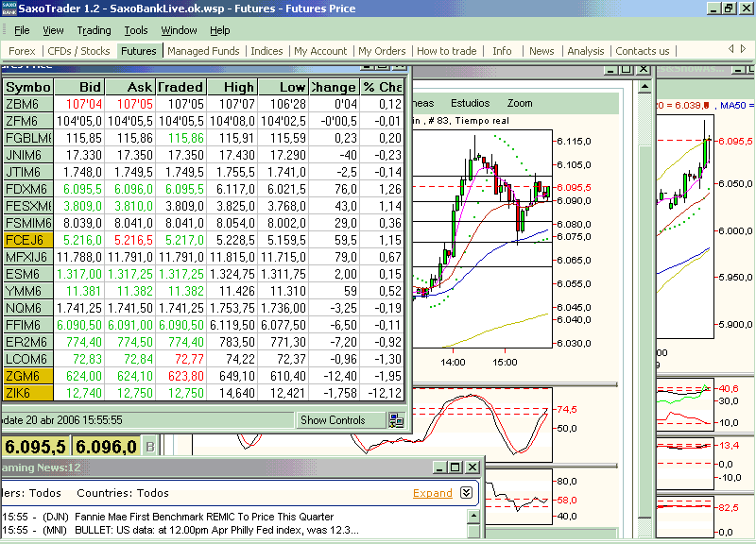
Task: Select the ESM6 symbol cell
Action: point(28,274)
